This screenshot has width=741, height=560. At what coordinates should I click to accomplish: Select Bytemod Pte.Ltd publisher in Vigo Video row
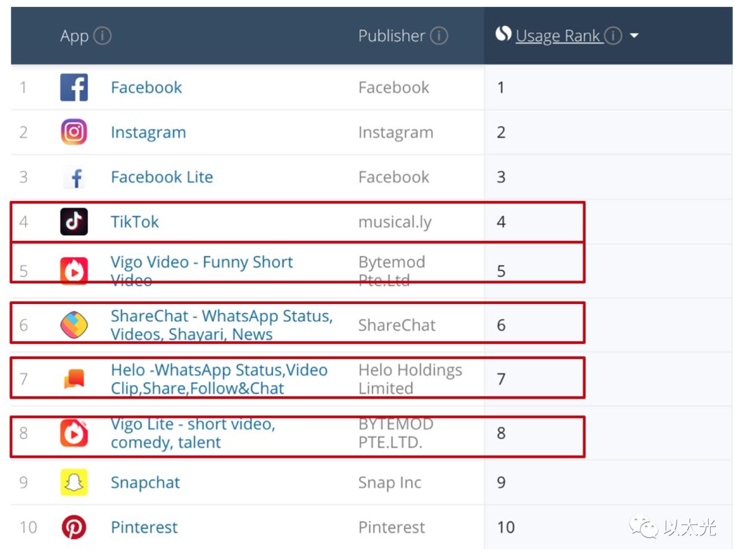[x=392, y=271]
